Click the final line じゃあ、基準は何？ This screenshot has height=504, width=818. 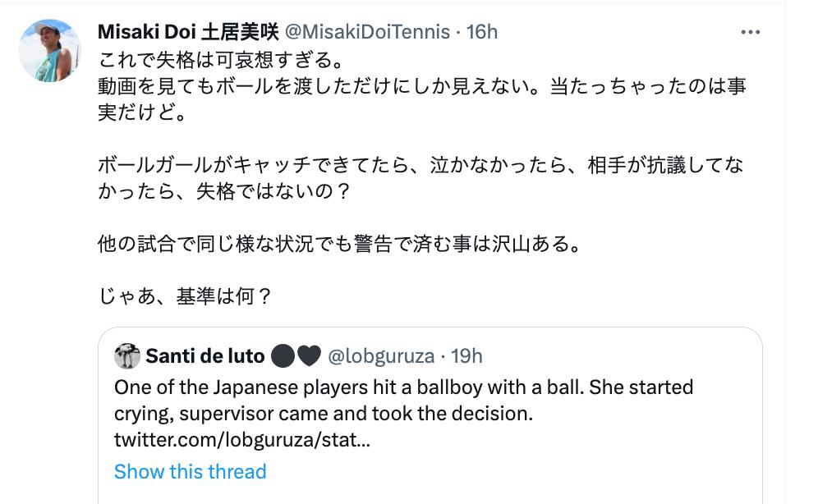pyautogui.click(x=185, y=296)
